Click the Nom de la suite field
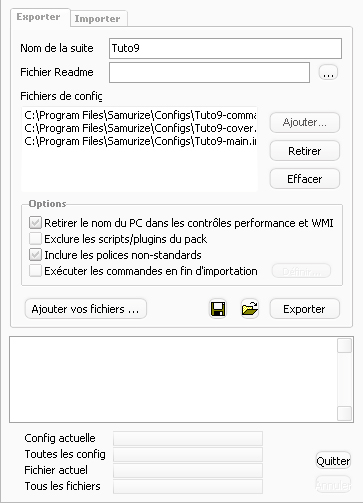This screenshot has height=503, width=363. coord(225,48)
